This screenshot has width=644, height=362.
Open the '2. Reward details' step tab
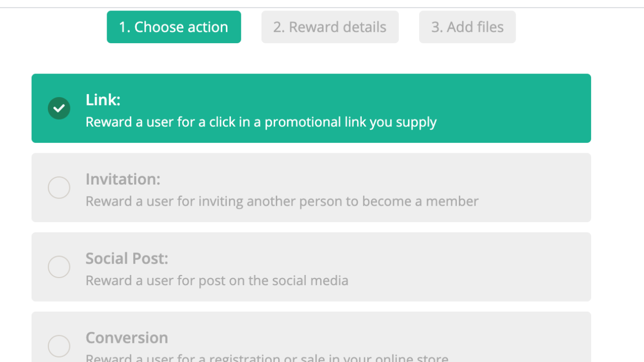(x=330, y=27)
